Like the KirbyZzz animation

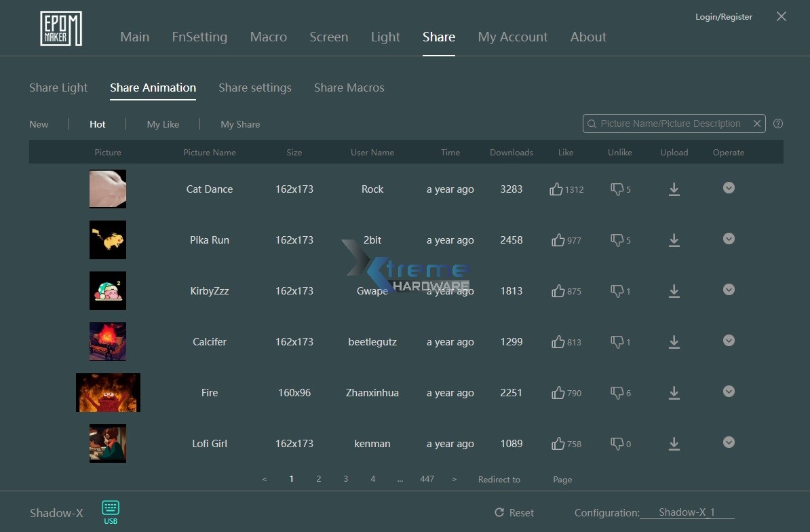tap(558, 291)
